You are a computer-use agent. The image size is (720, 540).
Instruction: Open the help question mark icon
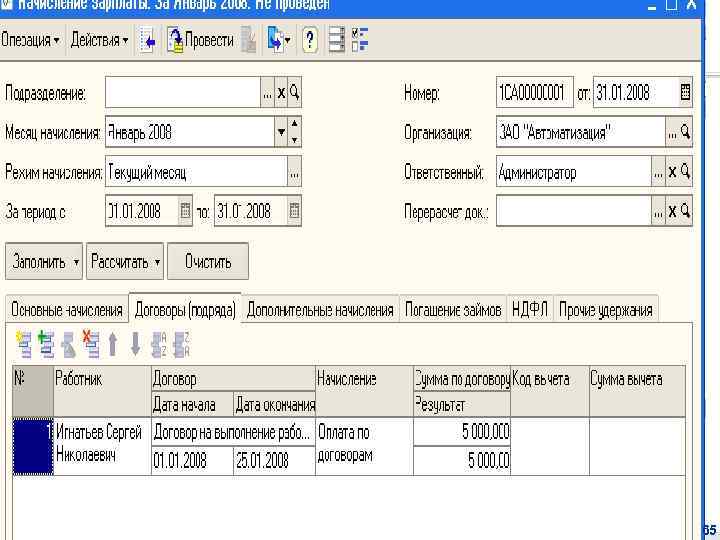310,40
